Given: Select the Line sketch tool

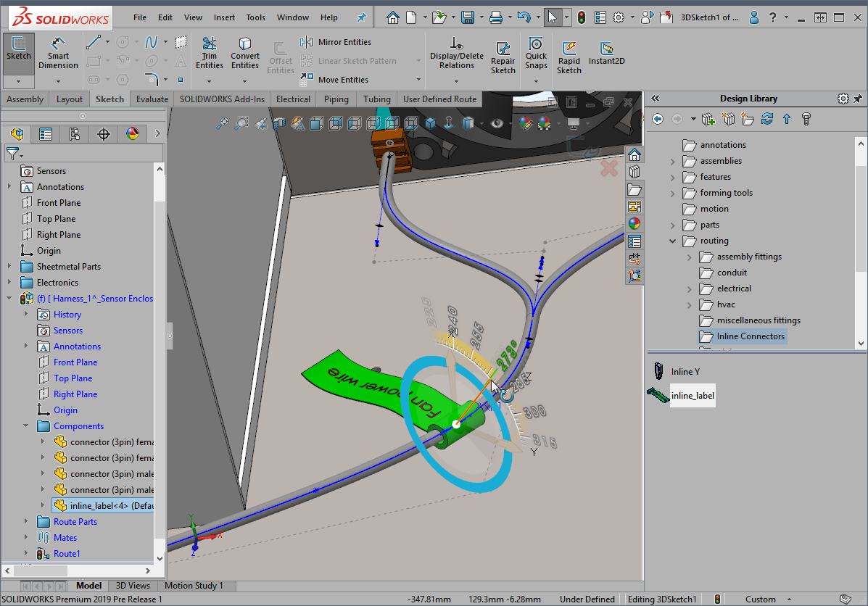Looking at the screenshot, I should (94, 42).
